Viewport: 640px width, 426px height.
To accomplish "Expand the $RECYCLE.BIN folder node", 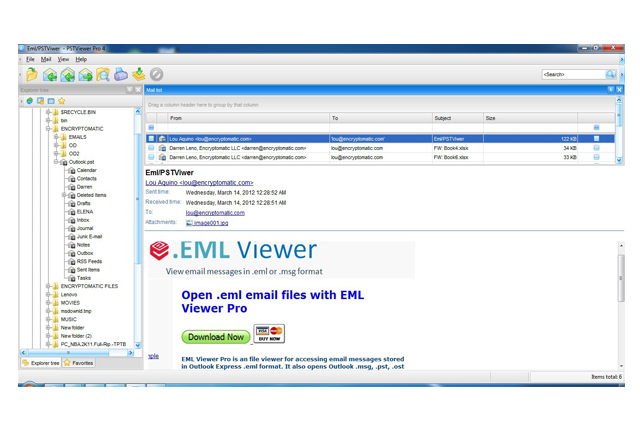I will pos(48,112).
